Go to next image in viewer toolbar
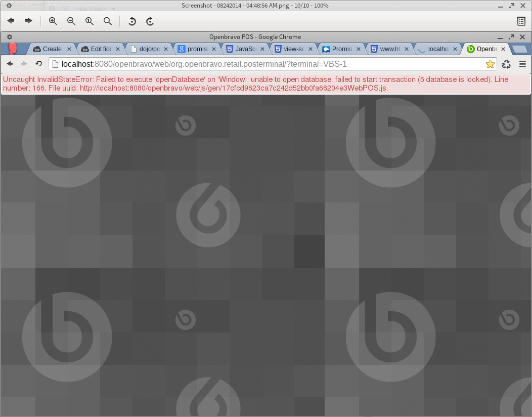The width and height of the screenshot is (532, 417). (29, 21)
